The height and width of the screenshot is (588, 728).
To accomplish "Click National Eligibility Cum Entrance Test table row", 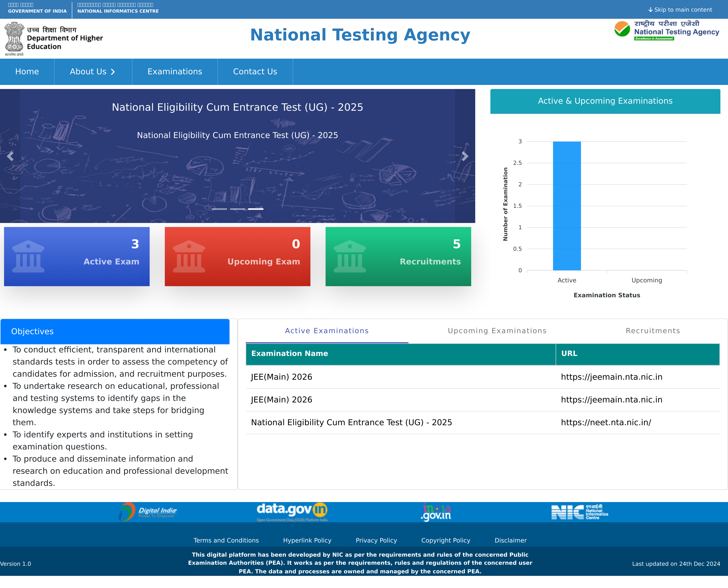I will [x=483, y=423].
